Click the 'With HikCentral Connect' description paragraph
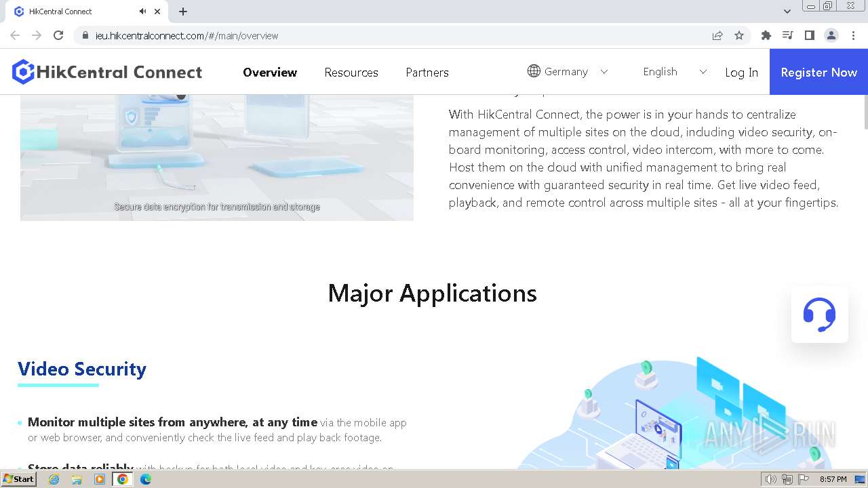 click(x=644, y=159)
